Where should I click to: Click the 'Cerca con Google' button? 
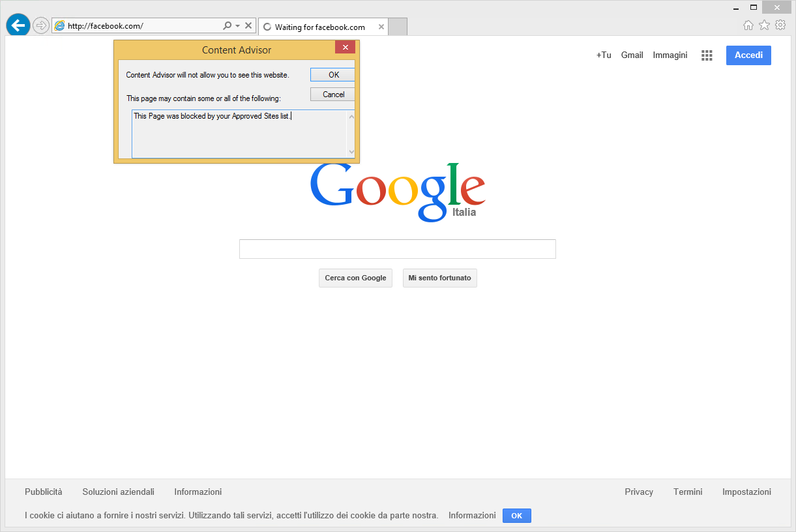(x=355, y=278)
